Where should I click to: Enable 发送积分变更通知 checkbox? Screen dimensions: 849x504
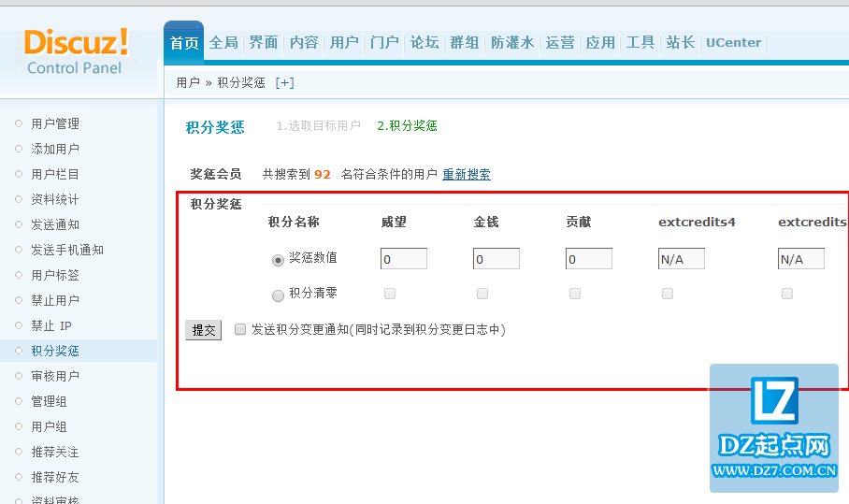pos(240,329)
